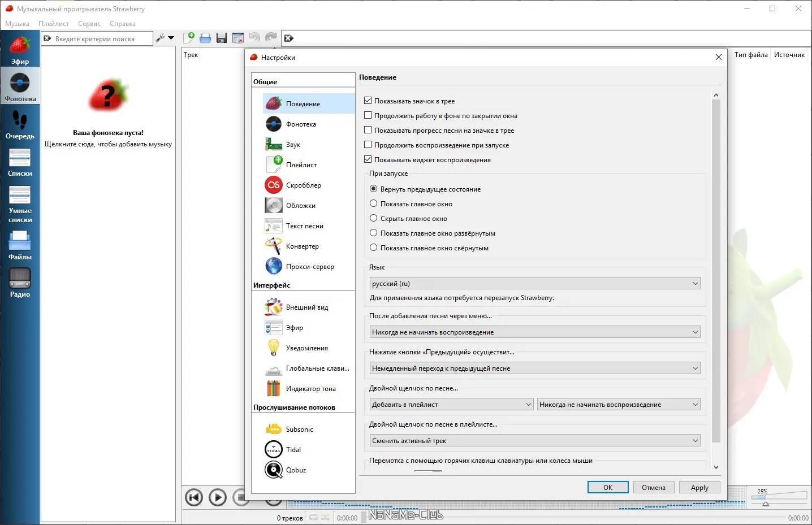Image resolution: width=812 pixels, height=525 pixels.
Task: Click Отмена button
Action: tap(654, 487)
